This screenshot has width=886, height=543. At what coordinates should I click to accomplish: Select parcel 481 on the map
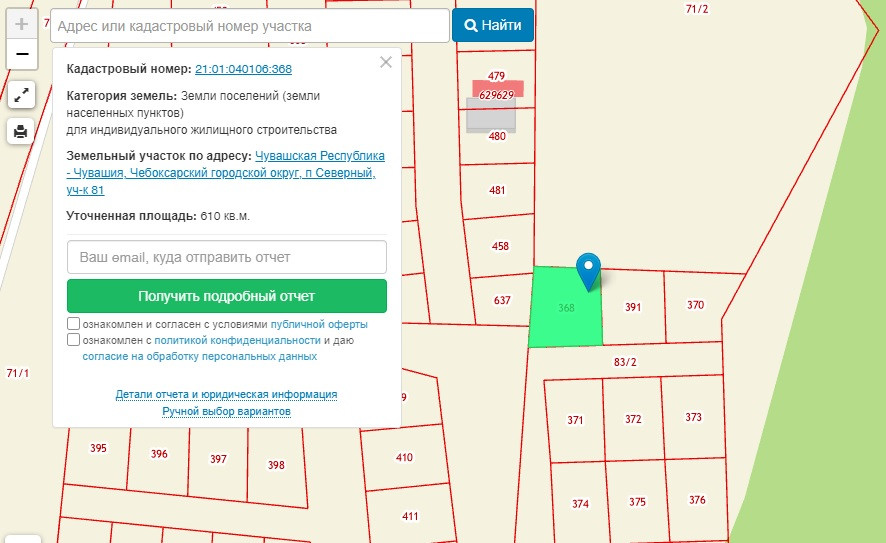click(x=497, y=190)
